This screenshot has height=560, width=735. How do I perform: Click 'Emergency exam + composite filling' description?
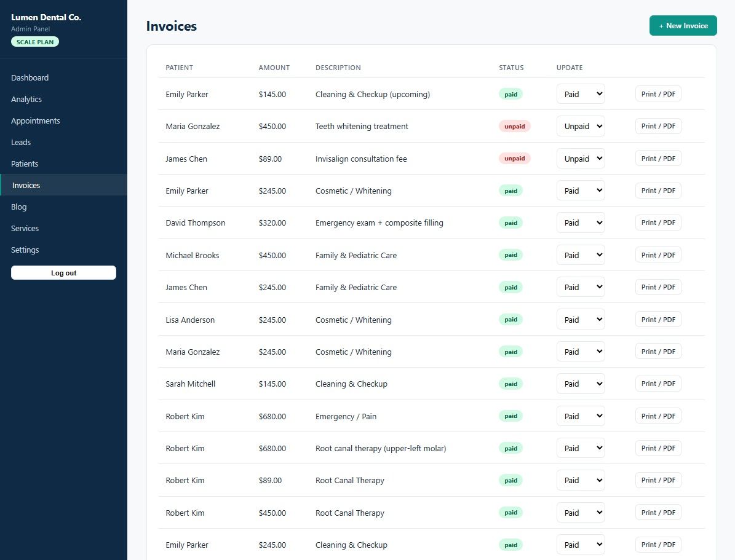click(x=379, y=223)
